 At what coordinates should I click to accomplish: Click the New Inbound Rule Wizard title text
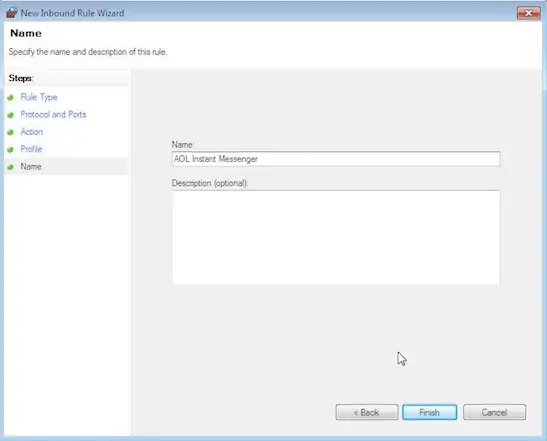click(72, 13)
